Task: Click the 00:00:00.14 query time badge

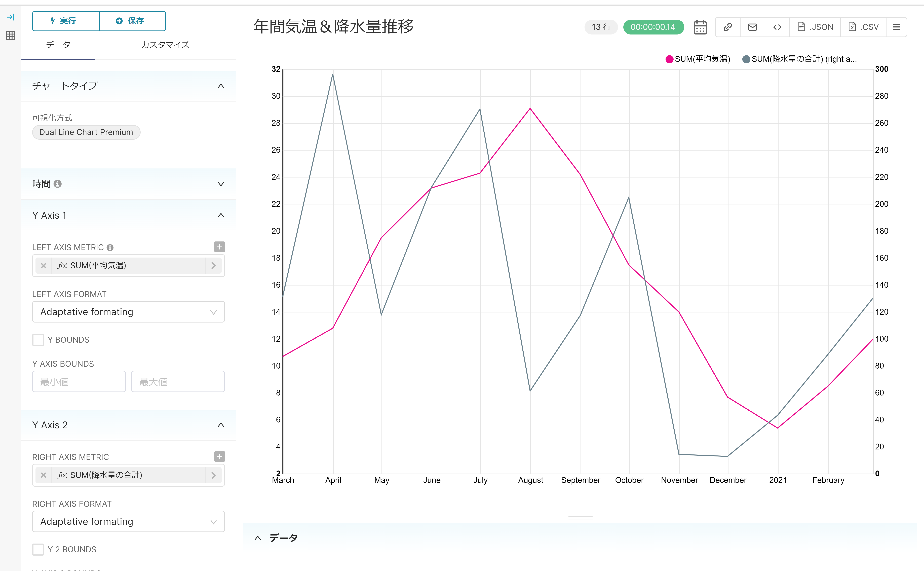Action: pos(653,27)
